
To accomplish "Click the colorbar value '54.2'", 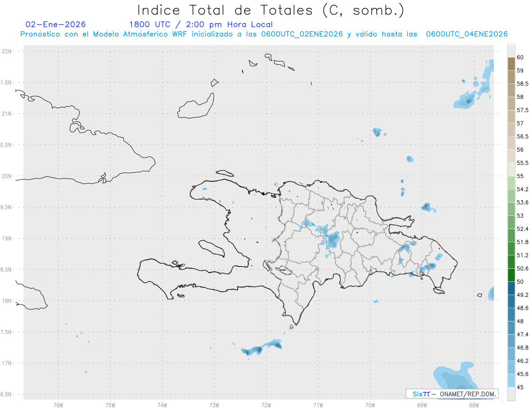I will [523, 189].
